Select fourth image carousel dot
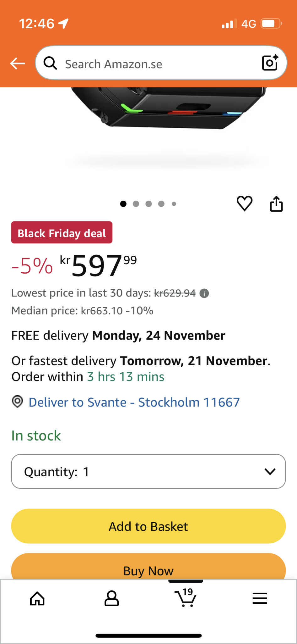 161,204
